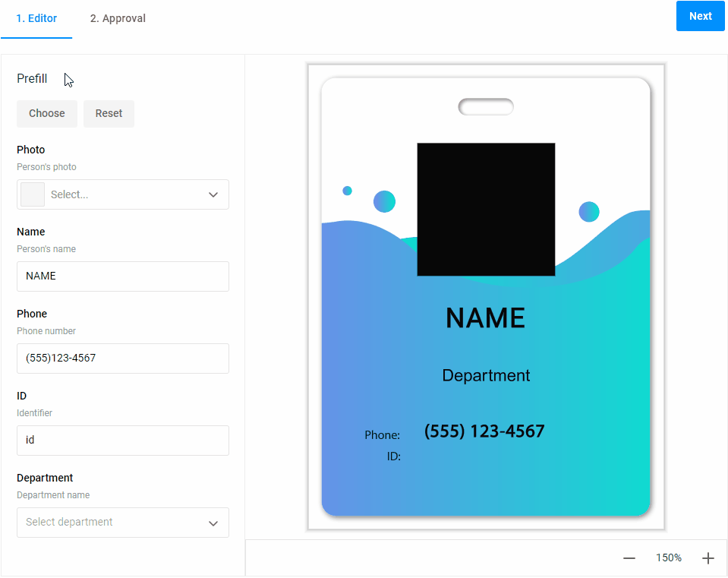
Task: Zoom in with the plus icon
Action: point(708,558)
